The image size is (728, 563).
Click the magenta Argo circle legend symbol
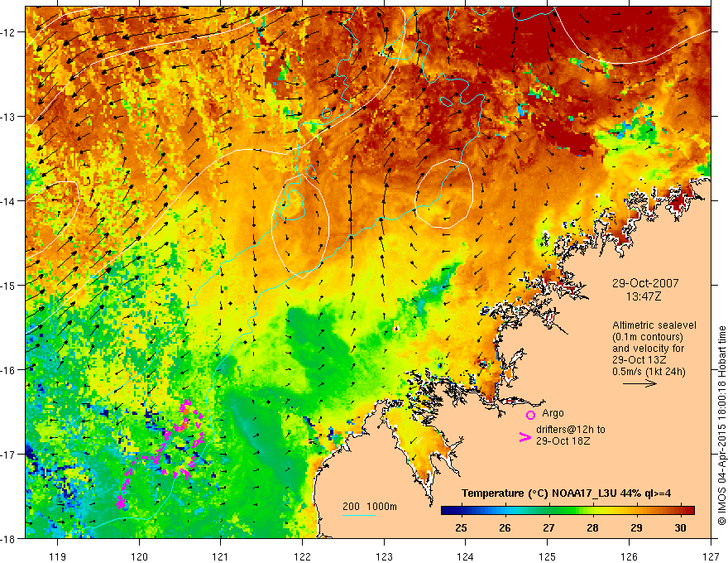[530, 415]
